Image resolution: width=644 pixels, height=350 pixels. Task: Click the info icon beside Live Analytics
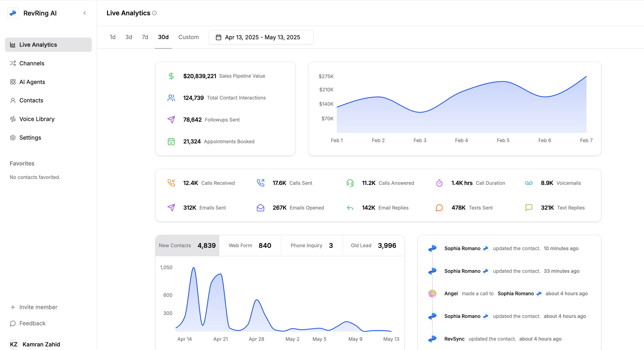pyautogui.click(x=155, y=13)
